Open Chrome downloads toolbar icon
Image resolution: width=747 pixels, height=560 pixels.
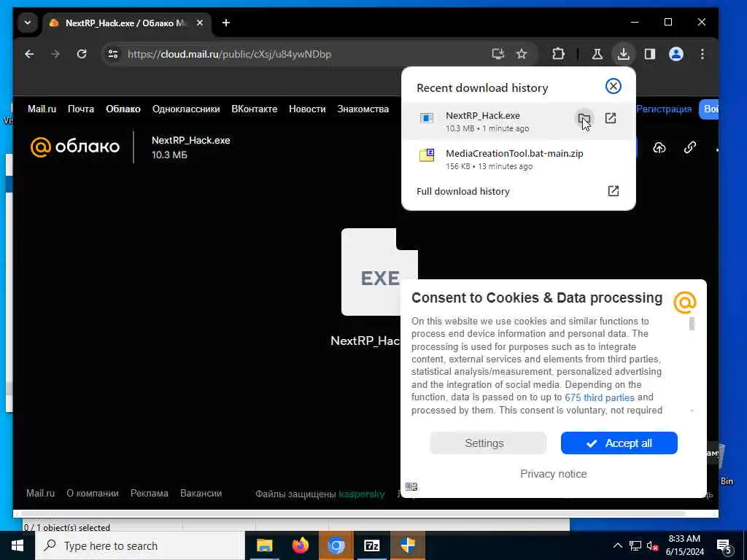[623, 54]
